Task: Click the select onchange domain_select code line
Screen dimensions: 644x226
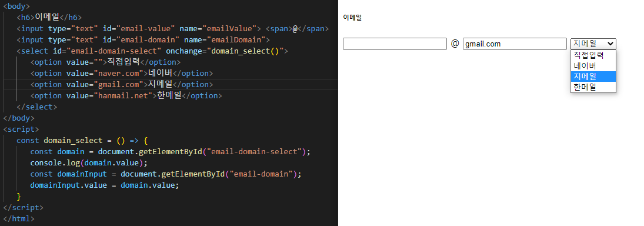Action: click(152, 51)
